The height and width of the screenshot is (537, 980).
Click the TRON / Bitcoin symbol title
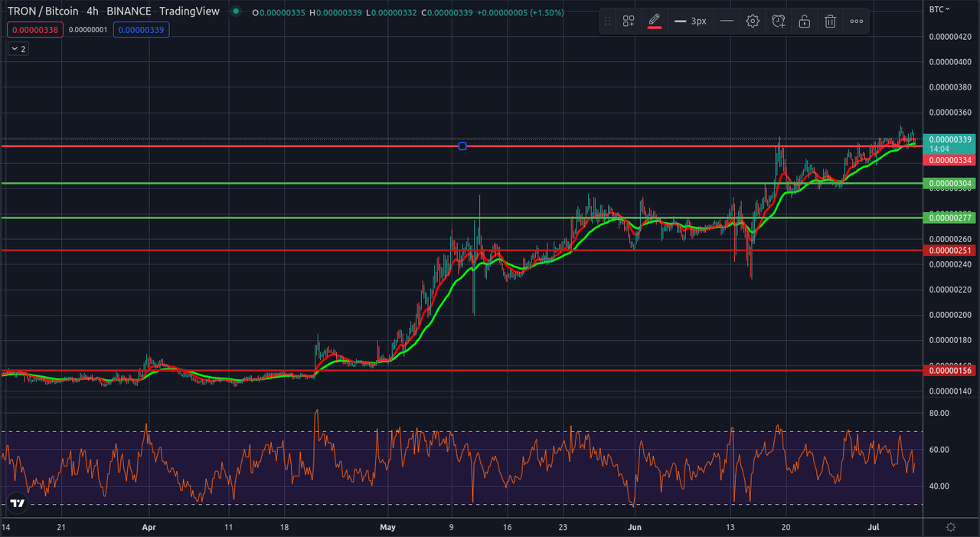point(43,11)
